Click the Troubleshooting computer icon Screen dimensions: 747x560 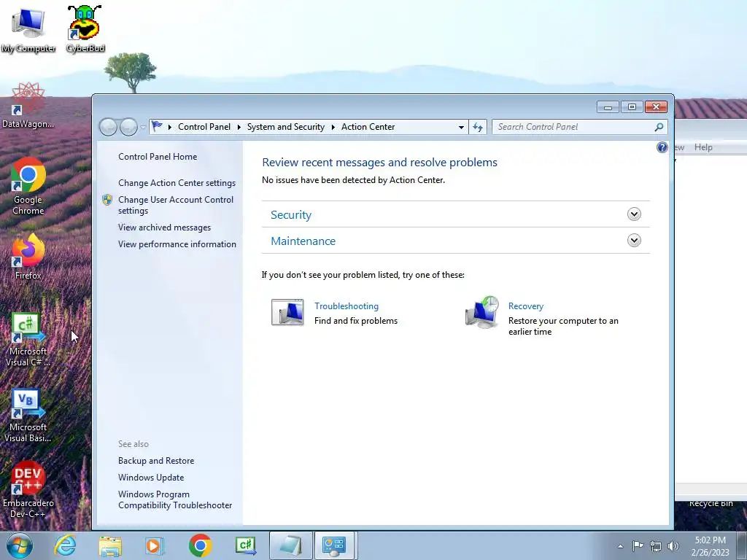point(287,312)
